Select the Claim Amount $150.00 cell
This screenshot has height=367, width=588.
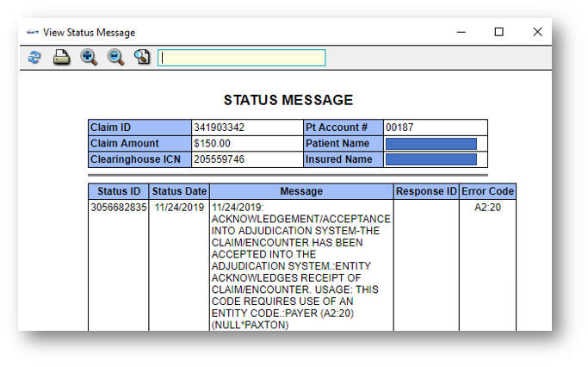coord(212,144)
